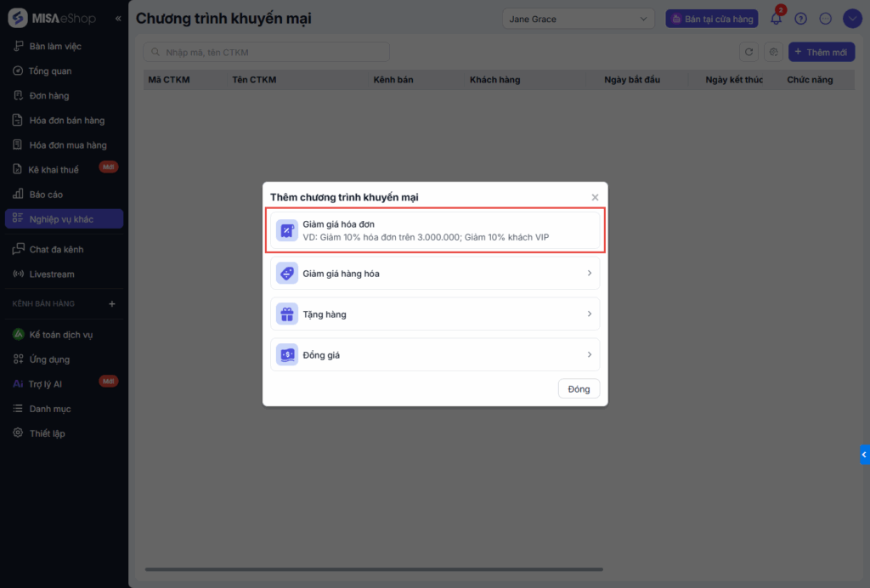Close the Thêm chương trình khuyến mại dialog
The image size is (870, 588).
595,197
